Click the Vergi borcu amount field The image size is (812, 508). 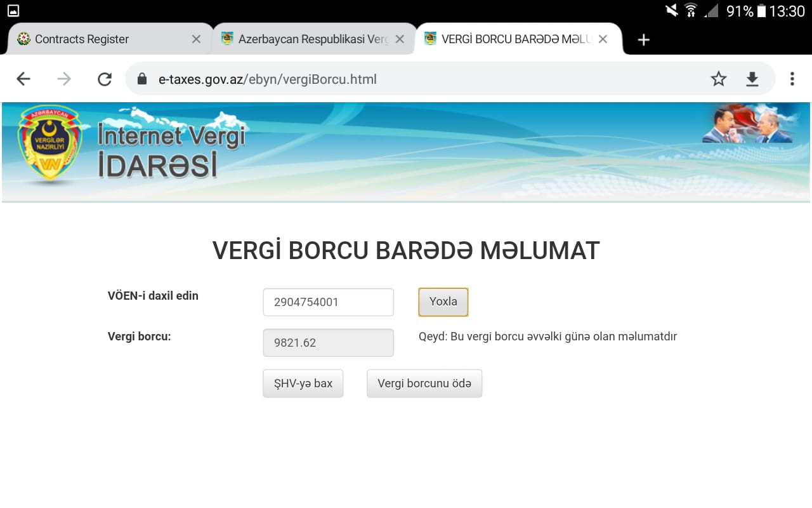(x=328, y=343)
